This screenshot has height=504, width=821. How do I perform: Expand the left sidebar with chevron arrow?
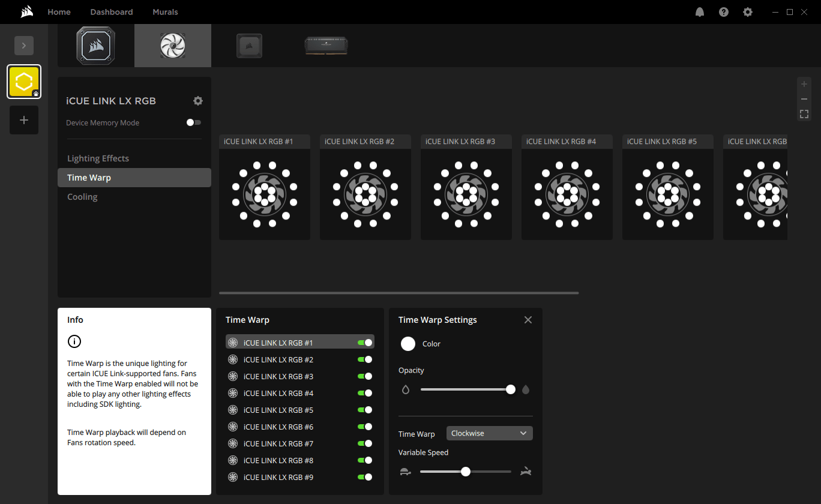24,46
